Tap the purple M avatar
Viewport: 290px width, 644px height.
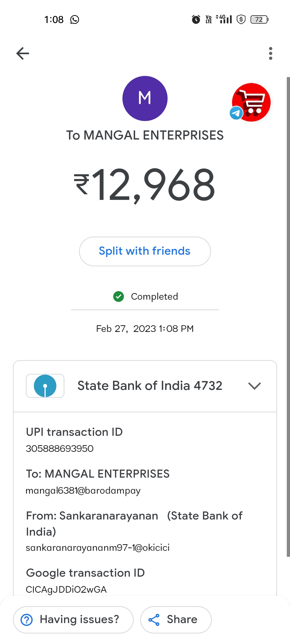(145, 98)
